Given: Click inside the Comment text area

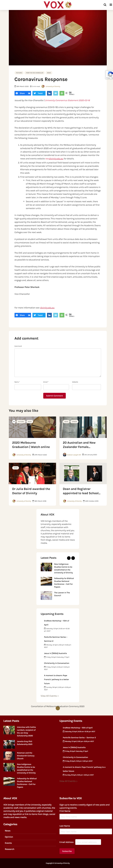Looking at the screenshot, I should 57,363.
